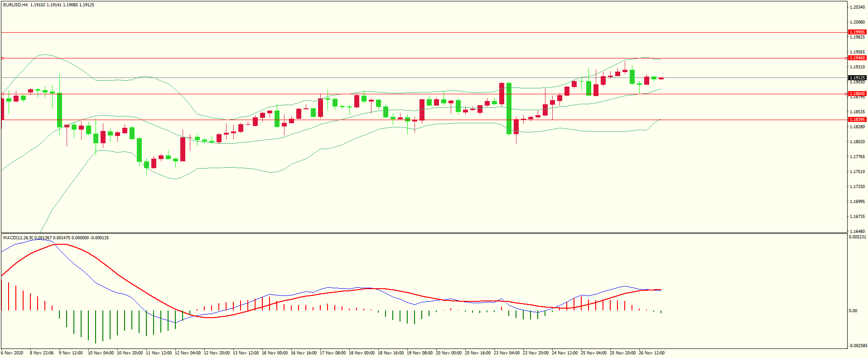Click the 1.18280 value on the price scale

tap(858, 126)
